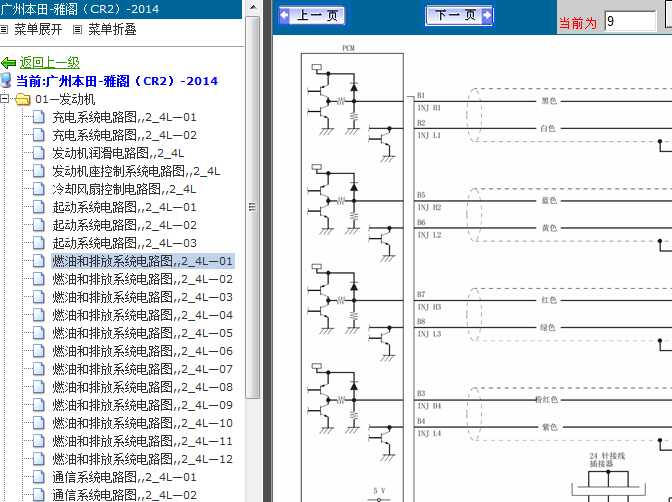Image resolution: width=672 pixels, height=502 pixels.
Task: Open 燃油和排放系统电路图,,2_4L—08
Action: 143,387
